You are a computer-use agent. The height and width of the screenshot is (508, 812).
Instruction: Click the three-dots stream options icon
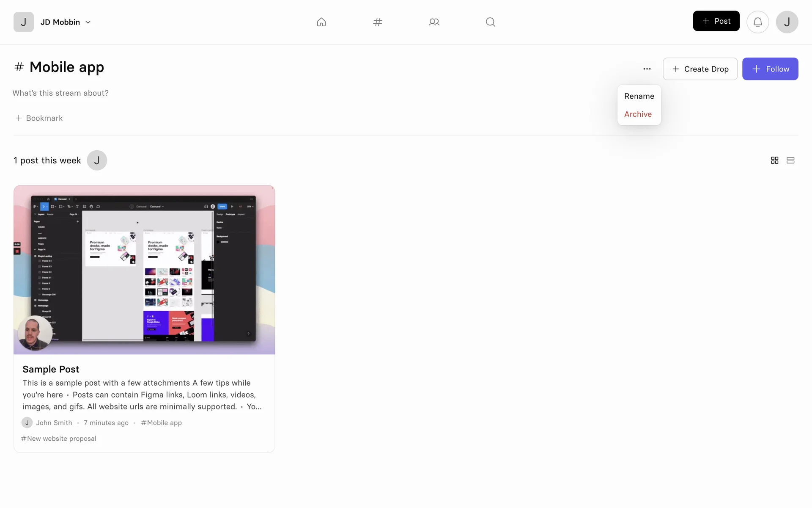[647, 69]
